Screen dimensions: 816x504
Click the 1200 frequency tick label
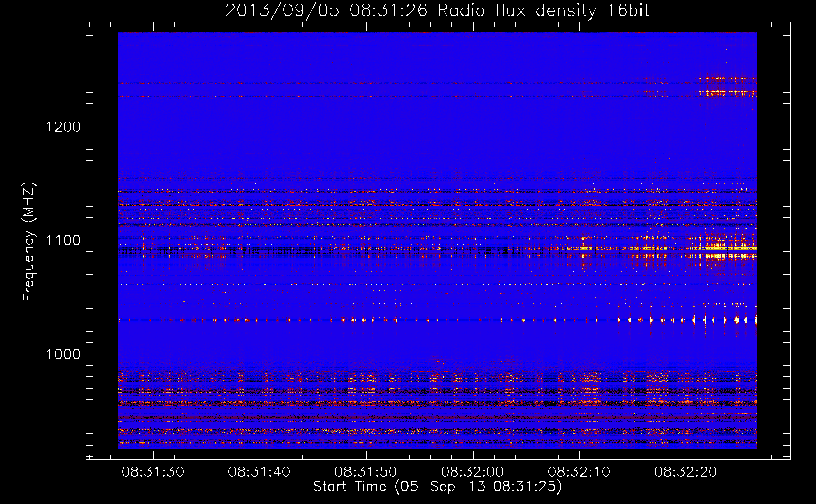click(x=64, y=127)
